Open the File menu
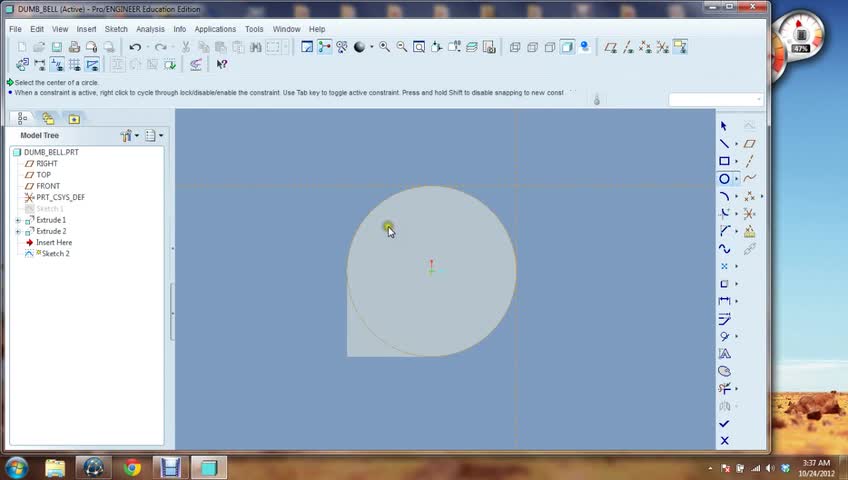The height and width of the screenshot is (480, 848). point(15,29)
